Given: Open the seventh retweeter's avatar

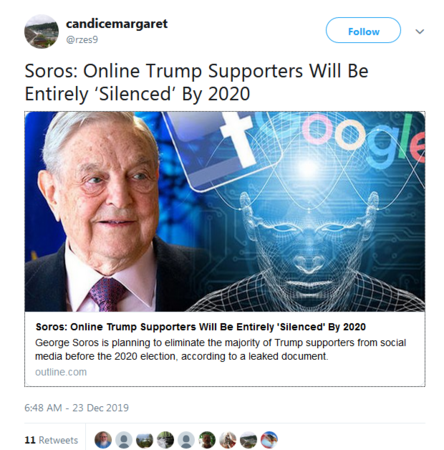Looking at the screenshot, I should point(228,440).
